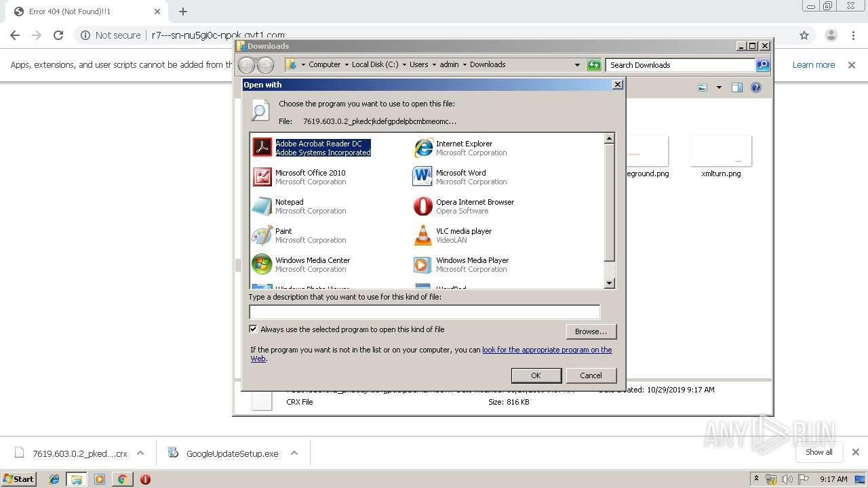Show hidden system tray icons
Viewport: 868px width, 488px height.
tap(756, 479)
